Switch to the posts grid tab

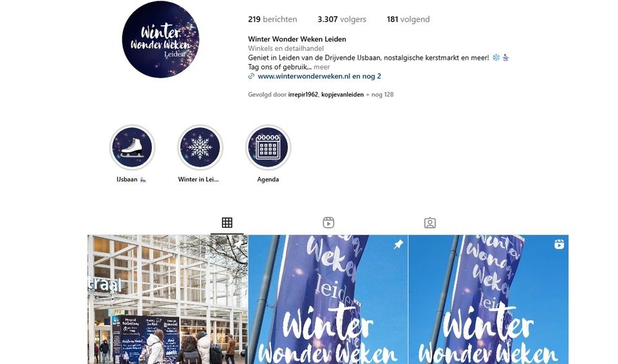[x=227, y=223]
